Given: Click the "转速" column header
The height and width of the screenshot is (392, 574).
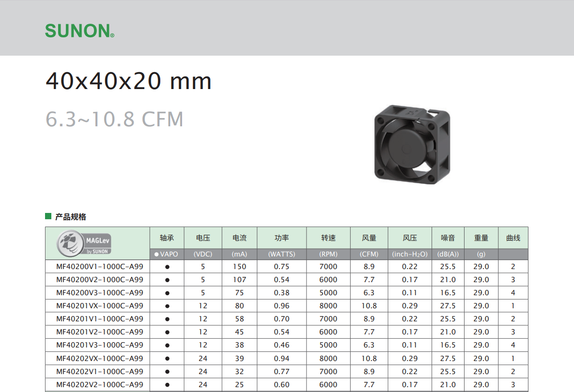Looking at the screenshot, I should pos(328,238).
